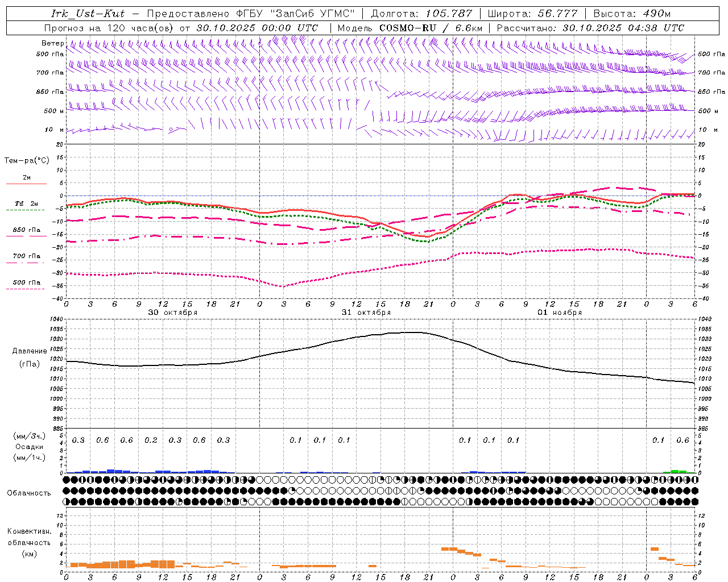
Task: Click '500 гПа' temperature legend entry
Action: click(x=27, y=282)
